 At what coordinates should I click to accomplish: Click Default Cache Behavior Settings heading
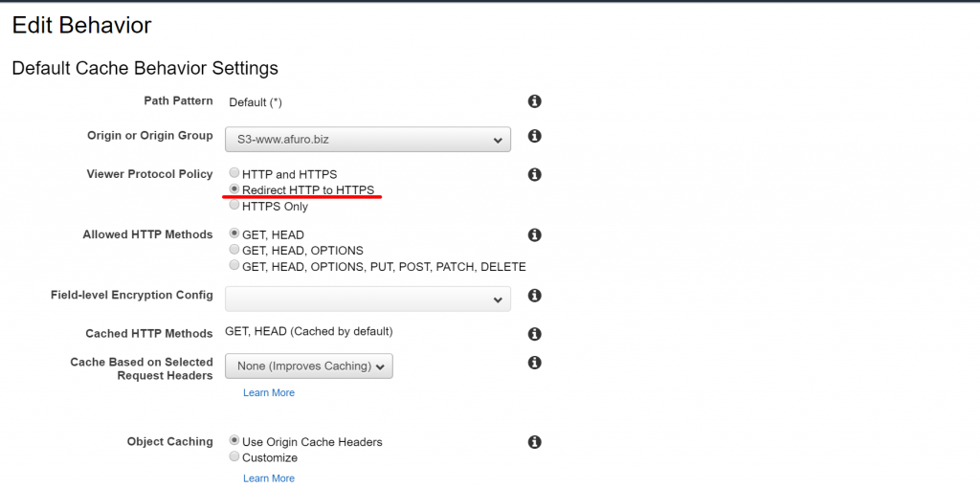(145, 68)
